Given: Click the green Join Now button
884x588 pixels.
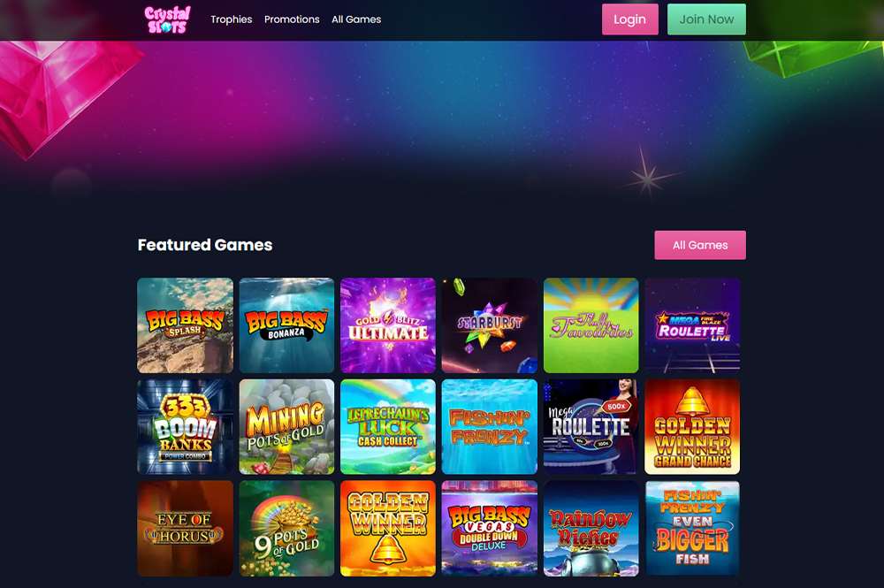Looking at the screenshot, I should pyautogui.click(x=706, y=19).
